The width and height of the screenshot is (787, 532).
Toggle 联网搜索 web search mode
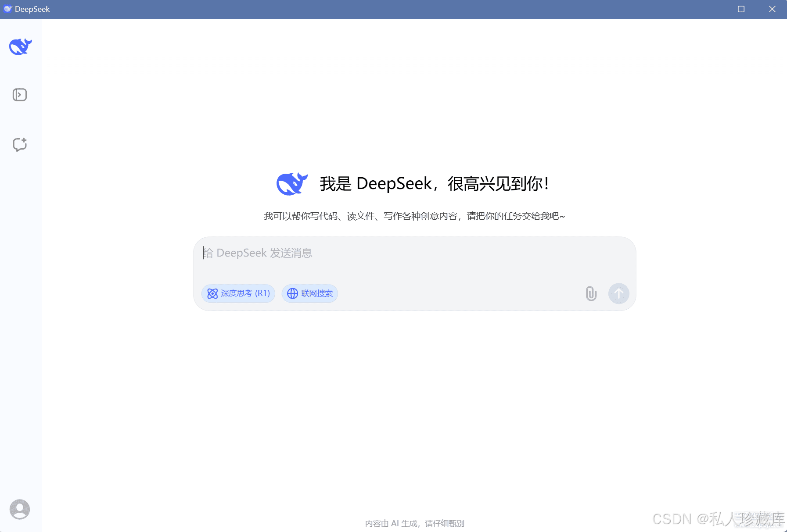tap(310, 293)
